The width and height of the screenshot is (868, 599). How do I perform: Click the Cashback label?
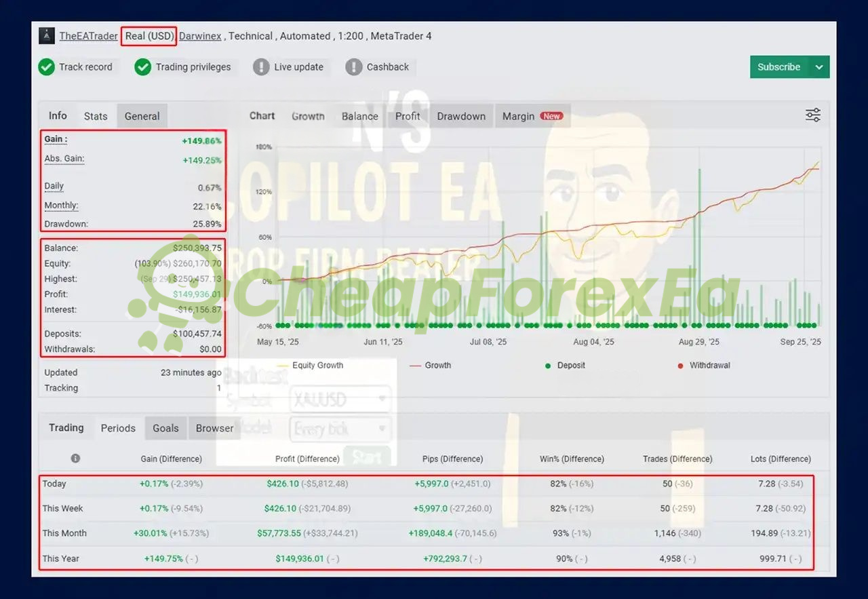point(388,66)
